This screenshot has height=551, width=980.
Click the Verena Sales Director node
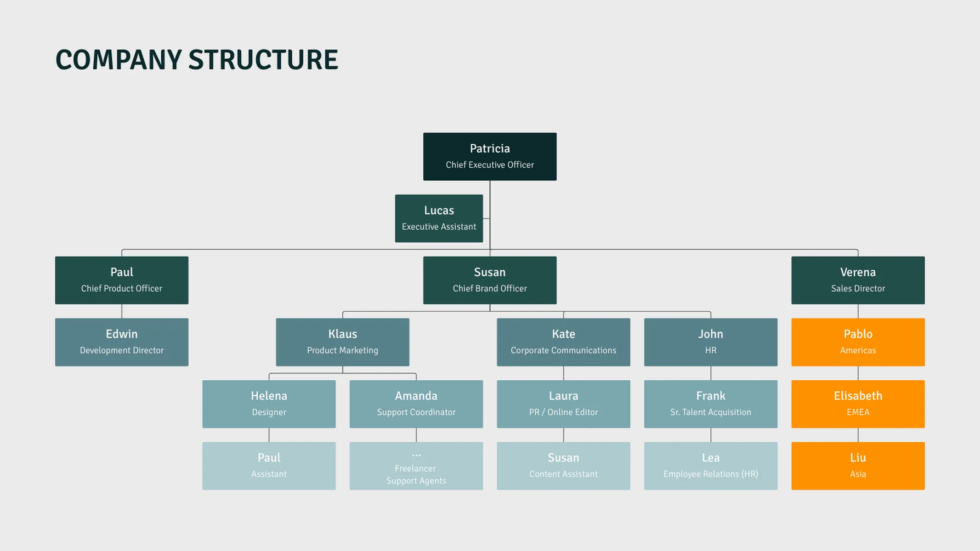pyautogui.click(x=857, y=280)
